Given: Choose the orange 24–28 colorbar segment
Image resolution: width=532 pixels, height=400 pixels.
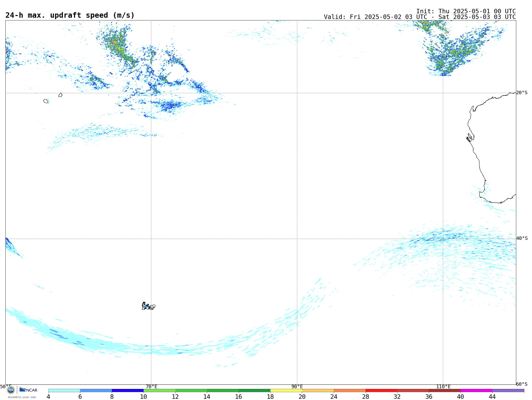Looking at the screenshot, I should (350, 391).
